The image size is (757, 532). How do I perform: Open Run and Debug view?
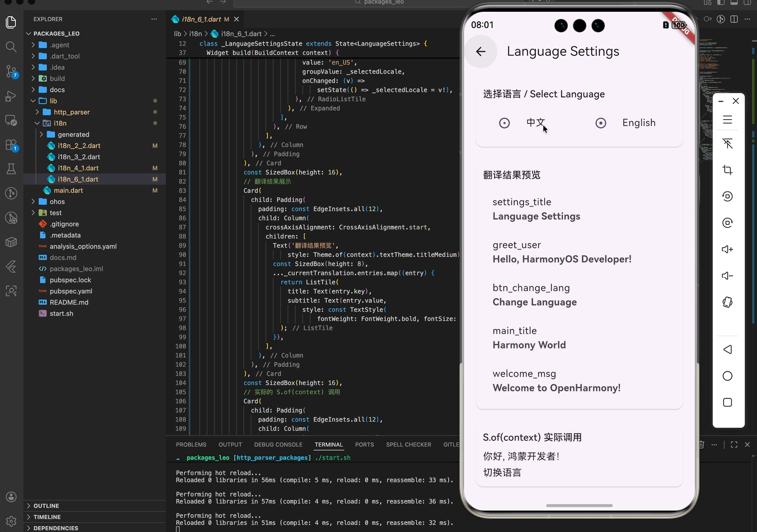(11, 96)
